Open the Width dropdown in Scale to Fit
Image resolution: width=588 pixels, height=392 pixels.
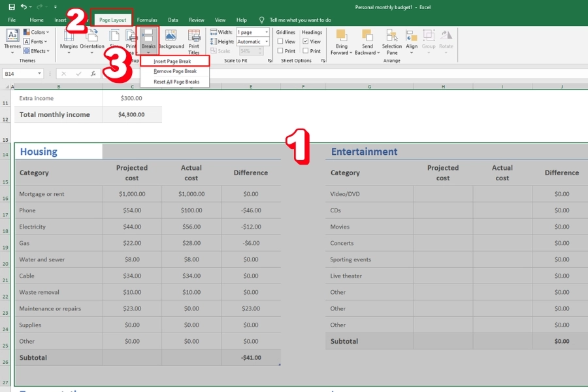point(268,31)
